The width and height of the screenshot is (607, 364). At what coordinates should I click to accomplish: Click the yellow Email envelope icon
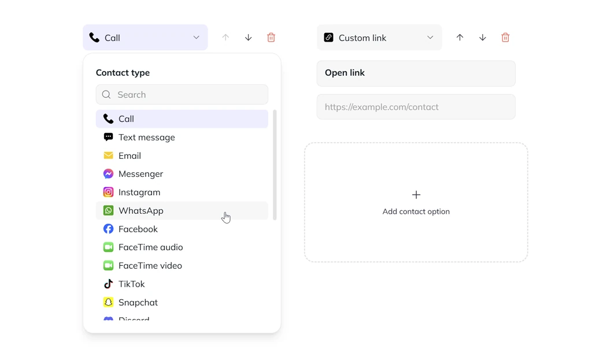109,155
